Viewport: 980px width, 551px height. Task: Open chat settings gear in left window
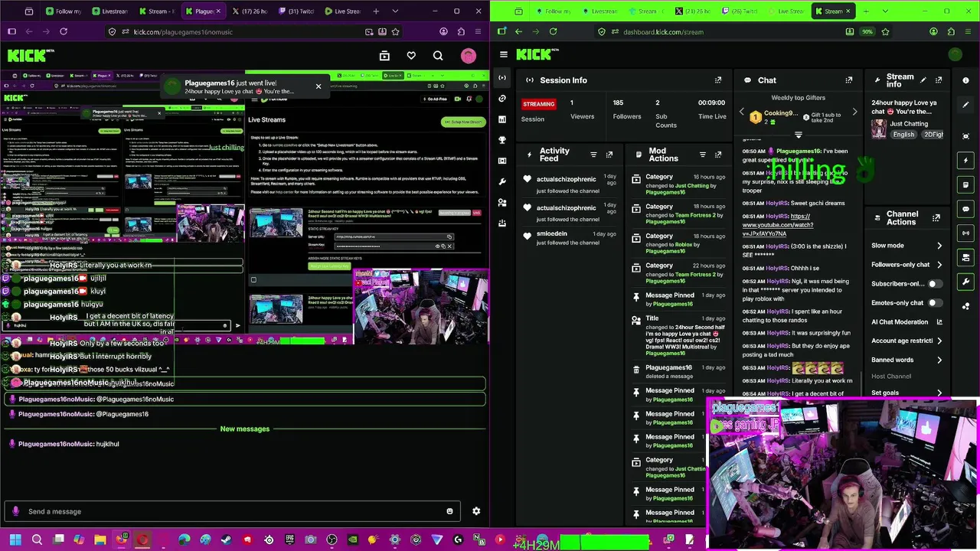tap(476, 511)
